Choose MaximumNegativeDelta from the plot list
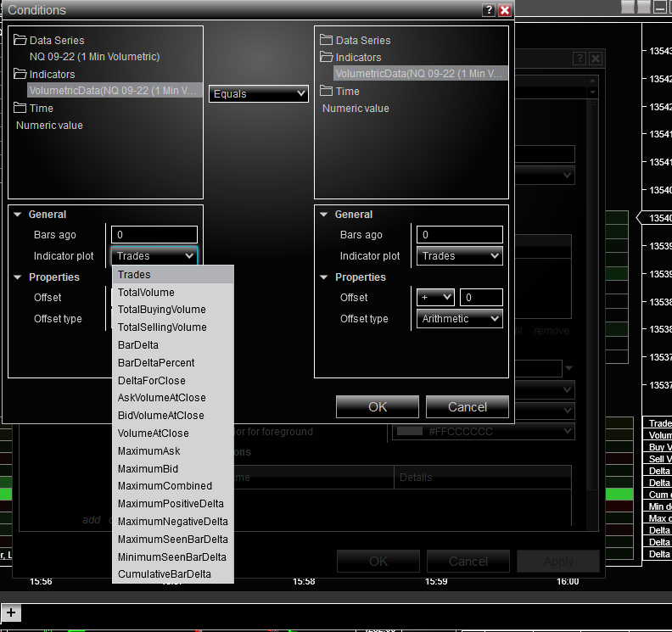The width and height of the screenshot is (672, 632). pyautogui.click(x=173, y=522)
